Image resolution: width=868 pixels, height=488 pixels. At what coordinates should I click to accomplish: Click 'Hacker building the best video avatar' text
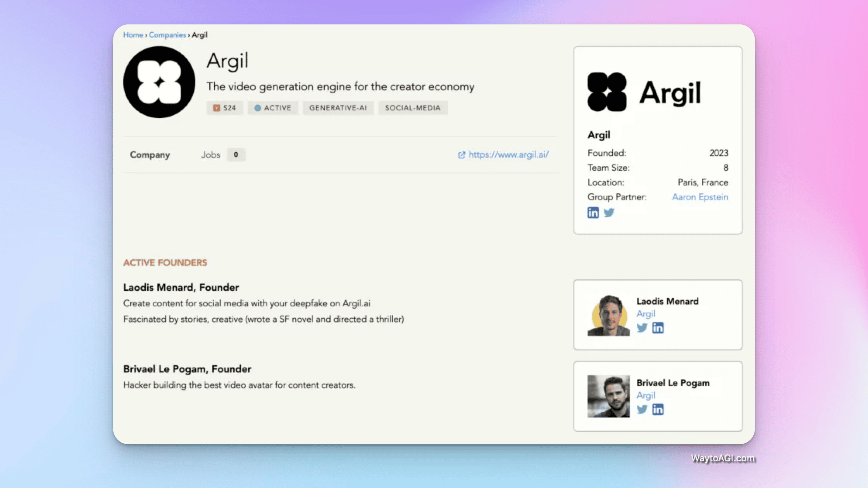point(239,385)
